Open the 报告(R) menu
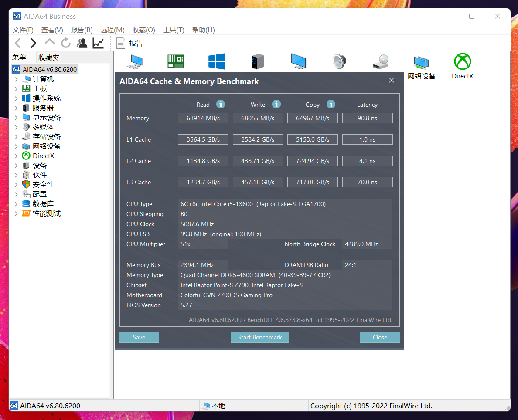Screen dimensions: 518x420 click(x=82, y=30)
